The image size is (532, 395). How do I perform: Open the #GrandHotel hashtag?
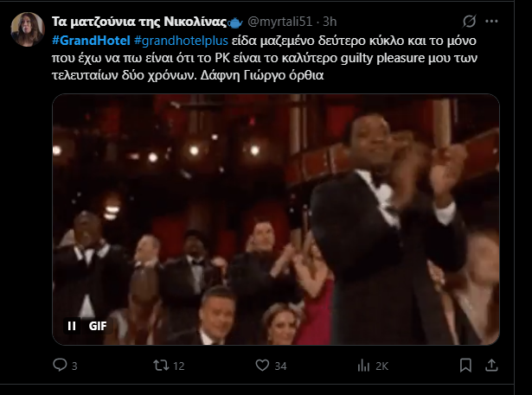[91, 41]
